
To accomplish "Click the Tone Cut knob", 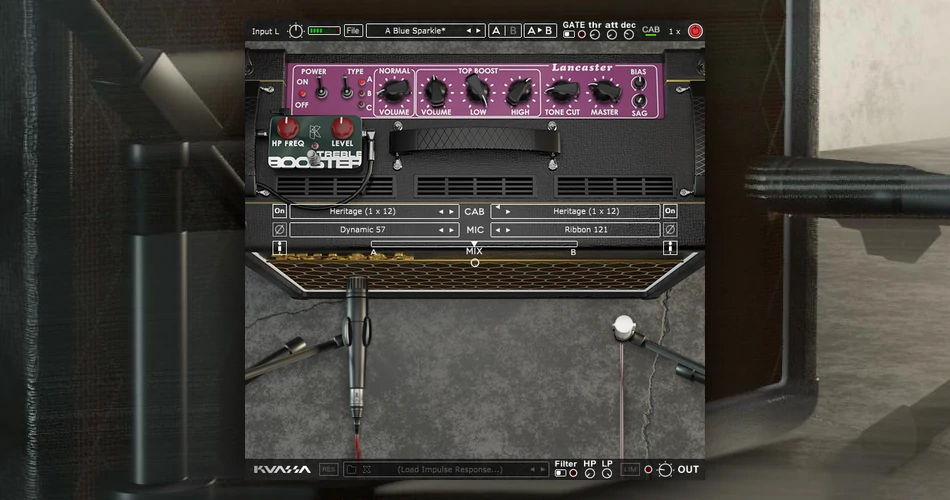I will coord(562,91).
